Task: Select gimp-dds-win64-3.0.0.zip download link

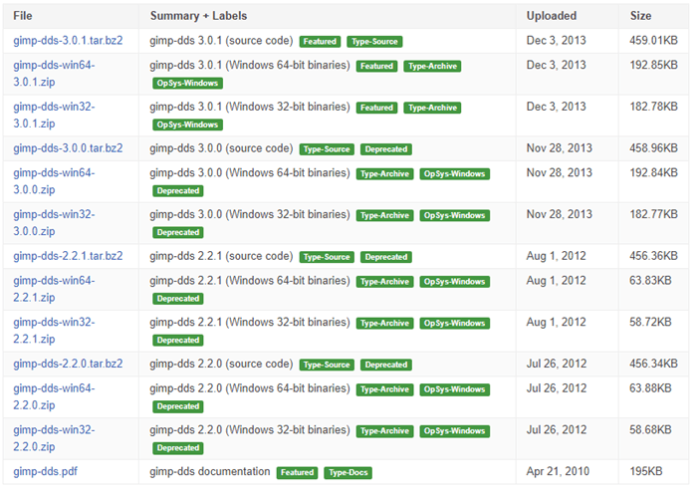Action: click(x=54, y=181)
